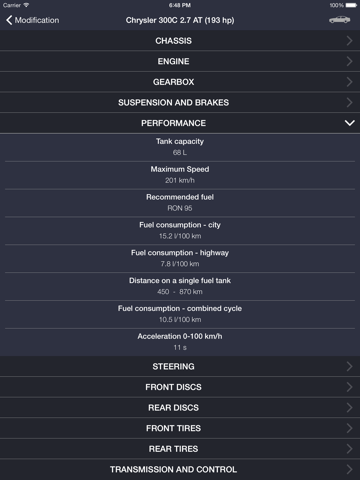Expand the STEERING section
Viewport: 360px width, 480px height.
180,366
